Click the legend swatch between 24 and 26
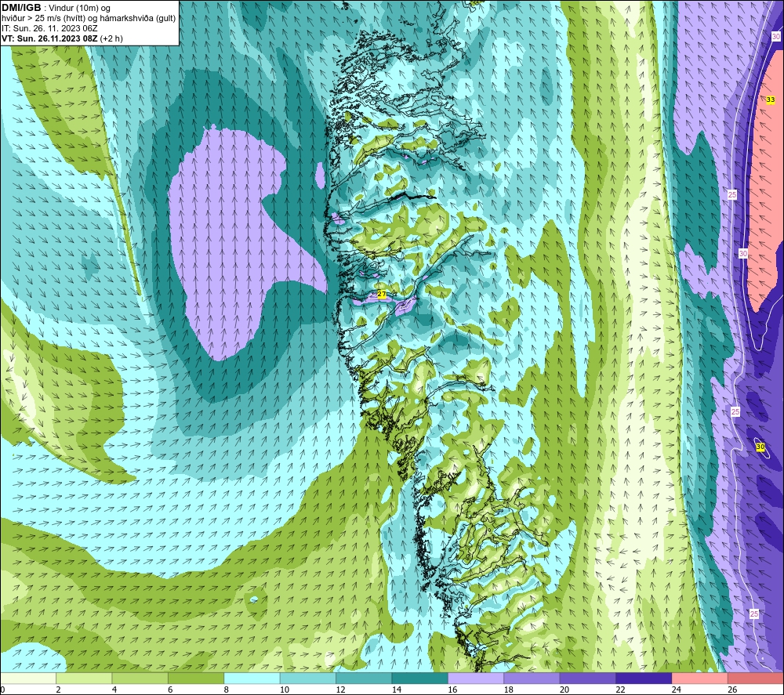 [700, 678]
